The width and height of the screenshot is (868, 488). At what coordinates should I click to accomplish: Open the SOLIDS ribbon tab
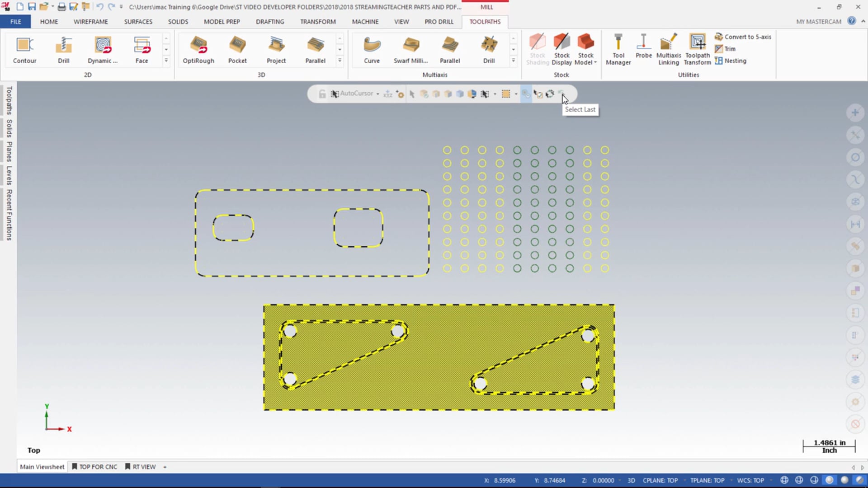tap(178, 21)
